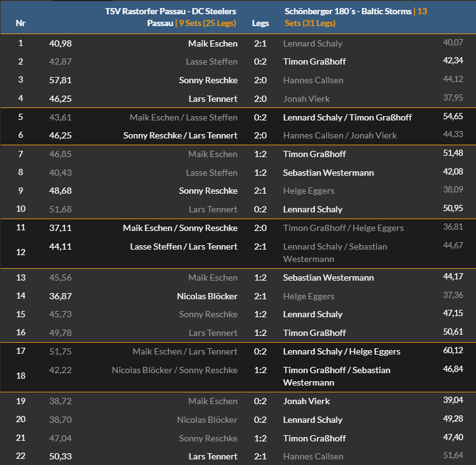Open Jonah Vierk in match 19
Screen dimensions: 476x465
(306, 401)
